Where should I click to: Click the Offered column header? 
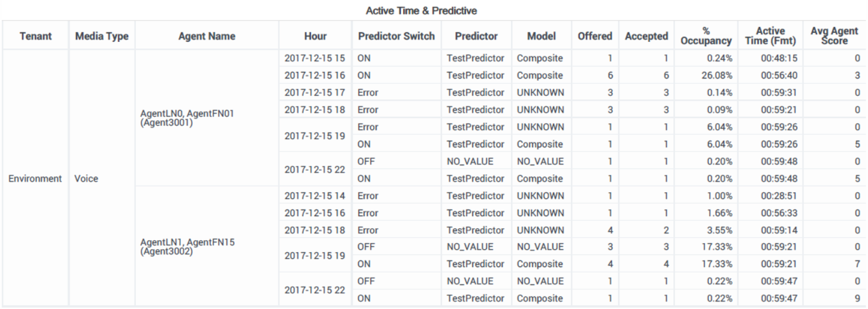(x=594, y=37)
